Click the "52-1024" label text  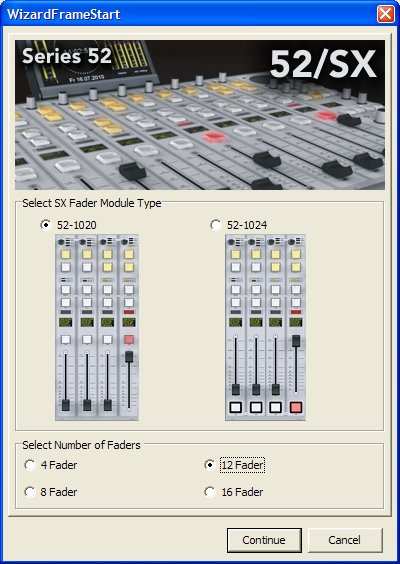(x=247, y=225)
